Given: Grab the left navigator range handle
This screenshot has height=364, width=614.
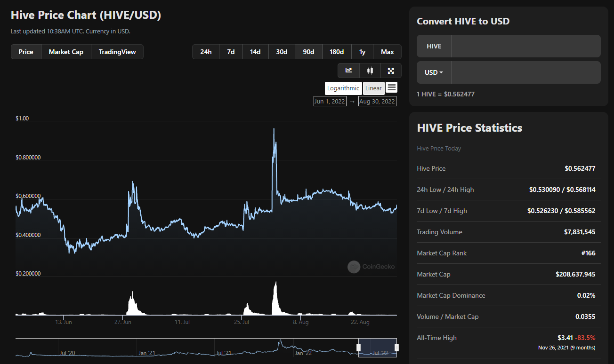Looking at the screenshot, I should click(x=358, y=348).
